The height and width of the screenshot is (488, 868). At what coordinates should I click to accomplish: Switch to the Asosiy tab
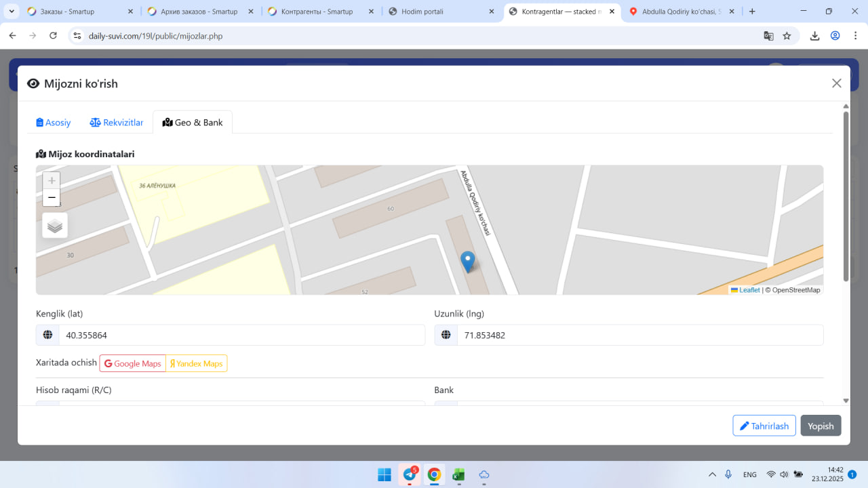54,123
